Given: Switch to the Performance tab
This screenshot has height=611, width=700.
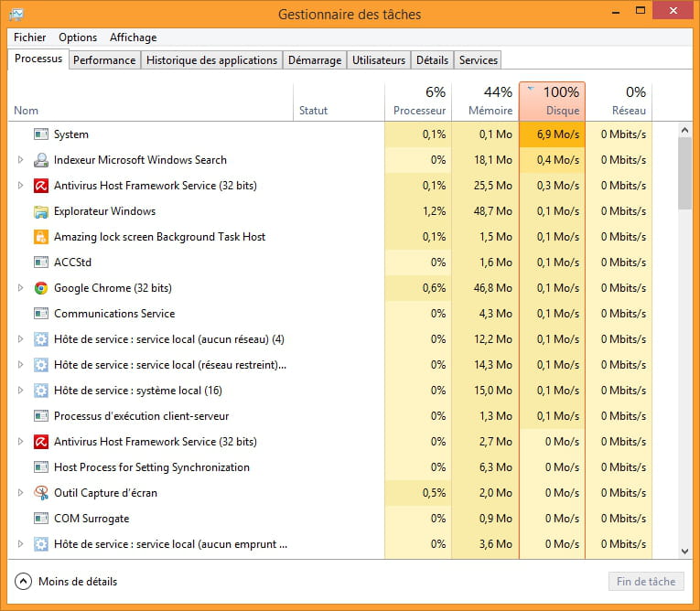Looking at the screenshot, I should coord(104,60).
